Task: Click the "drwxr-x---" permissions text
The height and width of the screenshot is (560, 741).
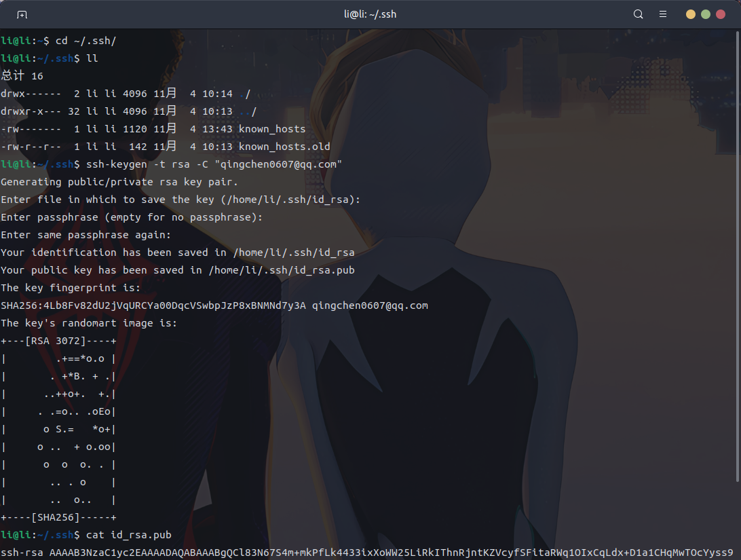Action: [x=31, y=111]
